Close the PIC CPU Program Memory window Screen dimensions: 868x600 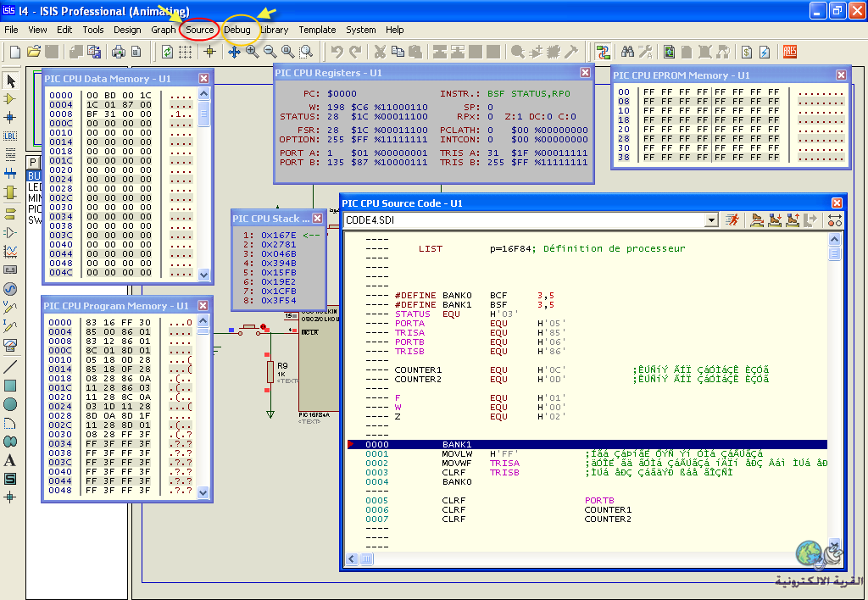tap(203, 306)
